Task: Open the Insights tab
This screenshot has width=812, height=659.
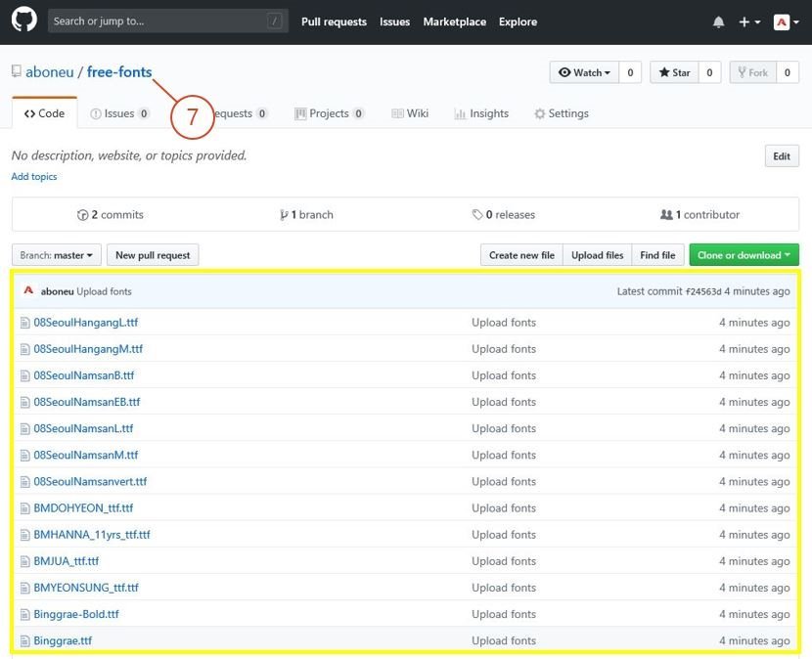Action: pos(481,113)
